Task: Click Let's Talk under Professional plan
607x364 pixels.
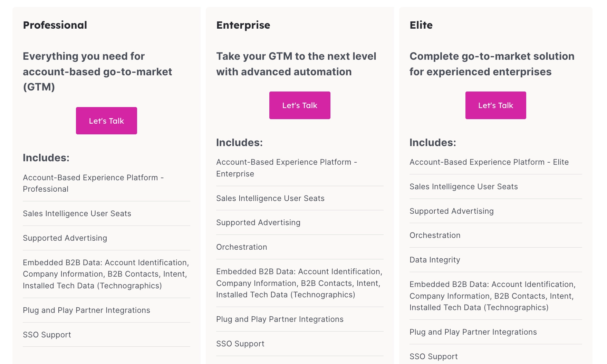Action: pos(106,121)
